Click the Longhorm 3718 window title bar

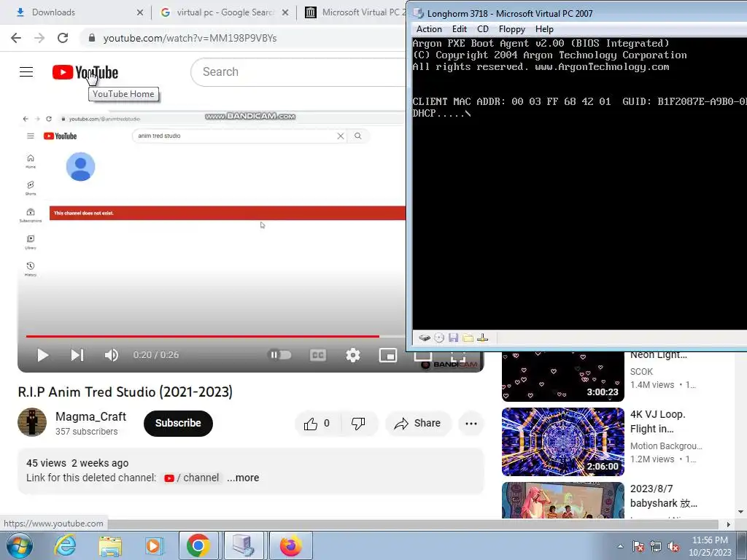click(x=576, y=13)
